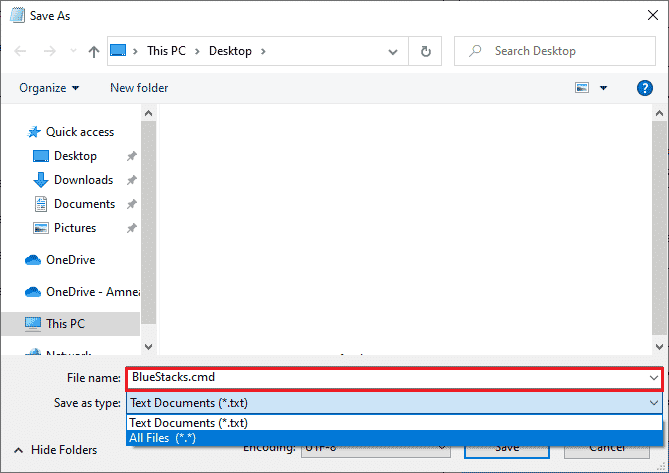The width and height of the screenshot is (669, 473).
Task: Choose All Files (*.*) from list
Action: [394, 438]
